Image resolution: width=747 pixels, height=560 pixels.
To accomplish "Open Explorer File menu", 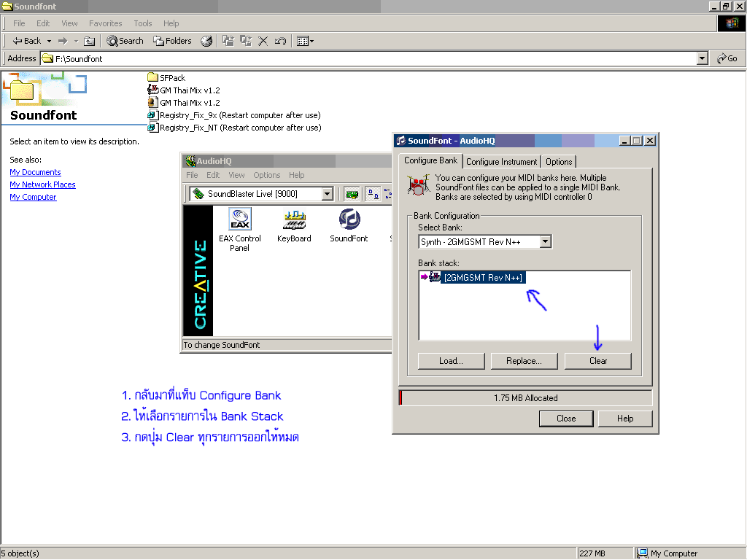I will point(19,23).
